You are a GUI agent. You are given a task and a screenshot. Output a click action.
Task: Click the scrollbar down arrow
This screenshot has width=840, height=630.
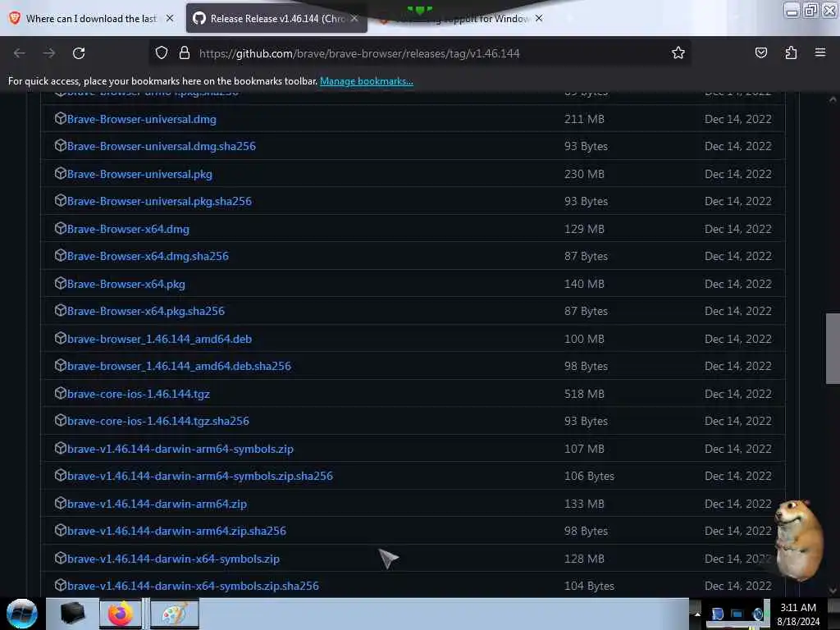pos(833,591)
